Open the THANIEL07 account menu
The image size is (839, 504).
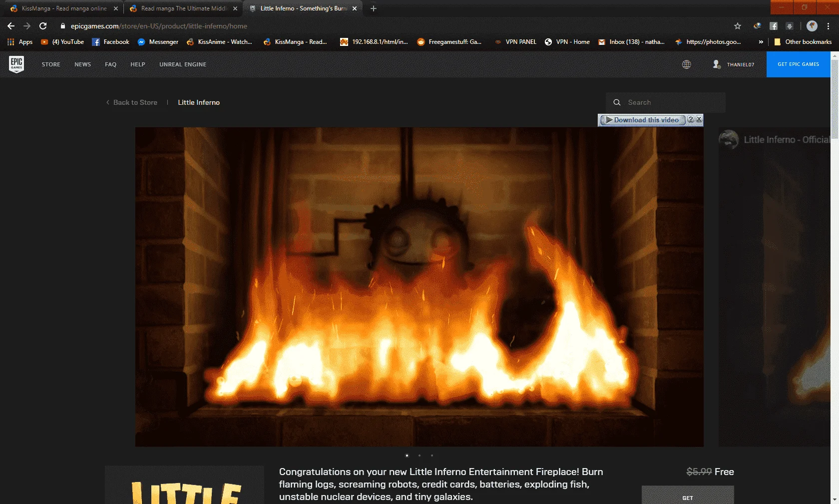click(741, 64)
